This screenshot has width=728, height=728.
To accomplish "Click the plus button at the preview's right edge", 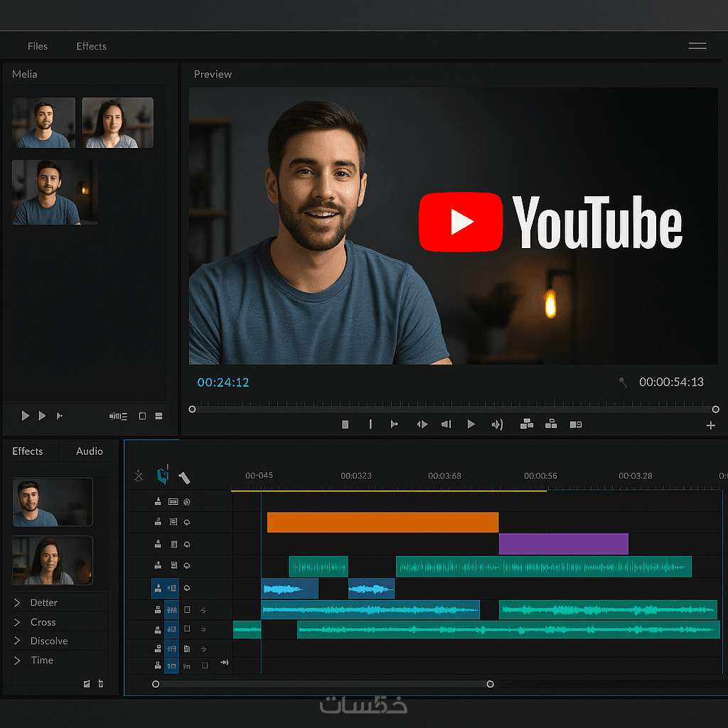I will (710, 425).
